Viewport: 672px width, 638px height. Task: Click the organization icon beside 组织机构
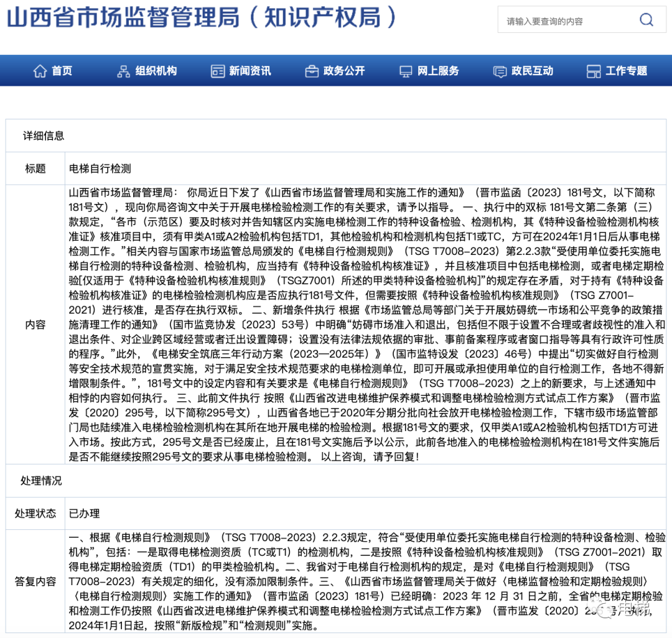(x=123, y=72)
